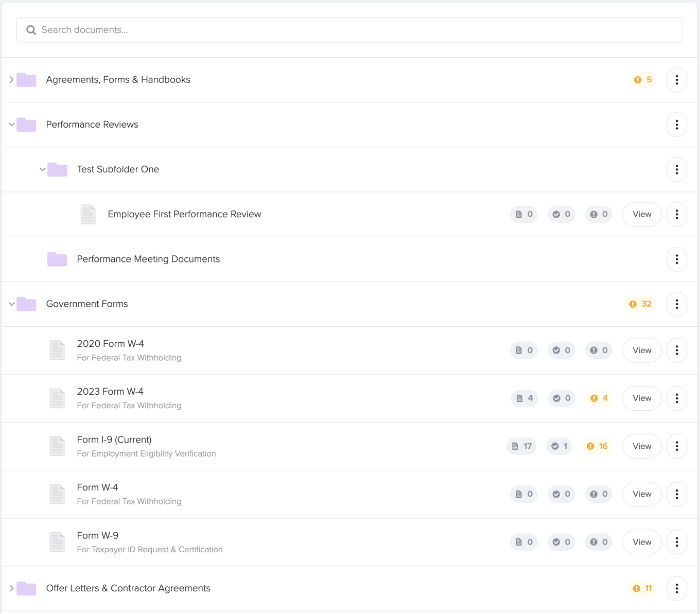Open more options for Form W-9
Screen dimensions: 700x614
pyautogui.click(x=676, y=542)
